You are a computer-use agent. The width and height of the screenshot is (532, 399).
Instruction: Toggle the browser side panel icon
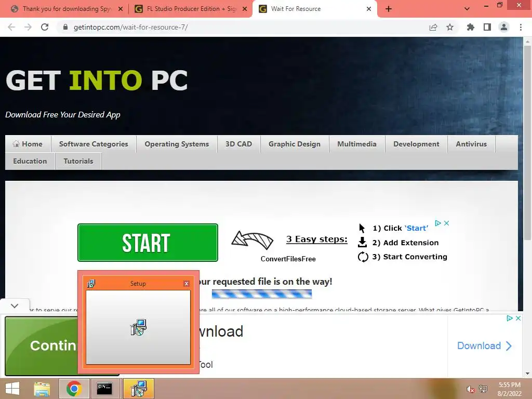pos(487,27)
